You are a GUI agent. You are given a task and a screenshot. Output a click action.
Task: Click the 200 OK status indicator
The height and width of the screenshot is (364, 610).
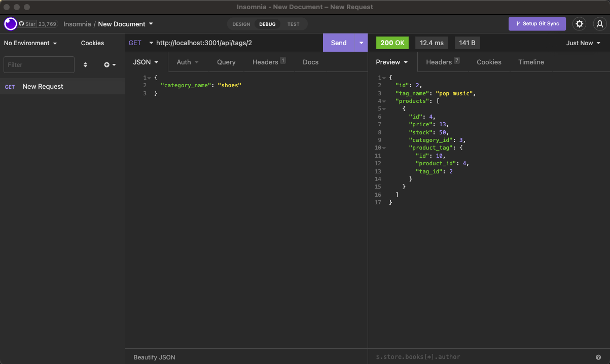(x=392, y=43)
